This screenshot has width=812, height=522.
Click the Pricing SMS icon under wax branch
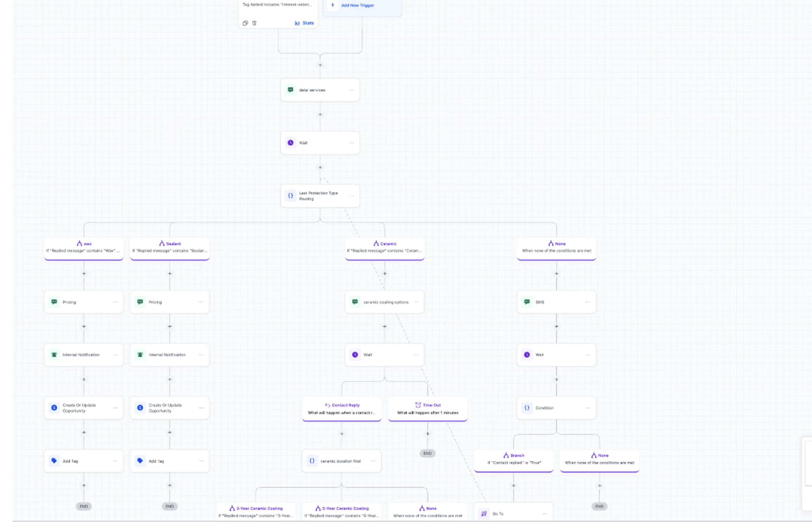click(54, 302)
